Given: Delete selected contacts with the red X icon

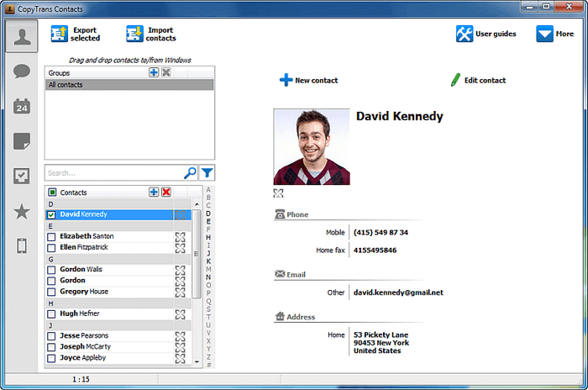Looking at the screenshot, I should tap(166, 192).
